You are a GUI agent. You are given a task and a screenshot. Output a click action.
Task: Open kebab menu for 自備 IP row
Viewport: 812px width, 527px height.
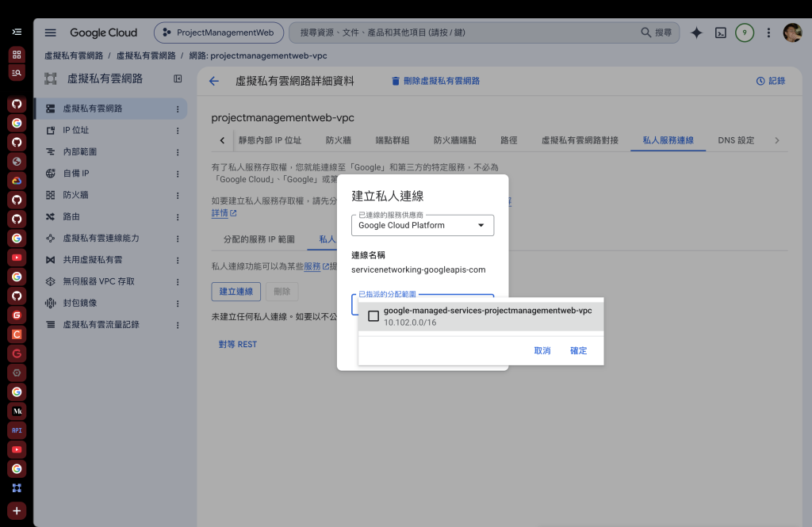[x=178, y=174]
